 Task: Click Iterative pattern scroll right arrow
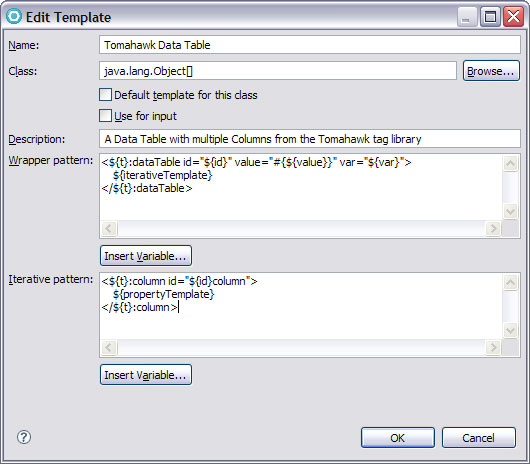click(493, 347)
